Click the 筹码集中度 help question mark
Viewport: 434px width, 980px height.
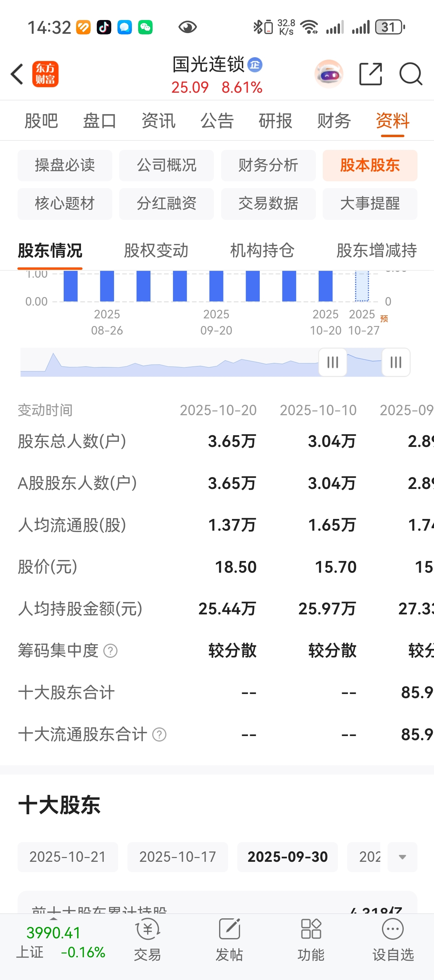coord(110,651)
